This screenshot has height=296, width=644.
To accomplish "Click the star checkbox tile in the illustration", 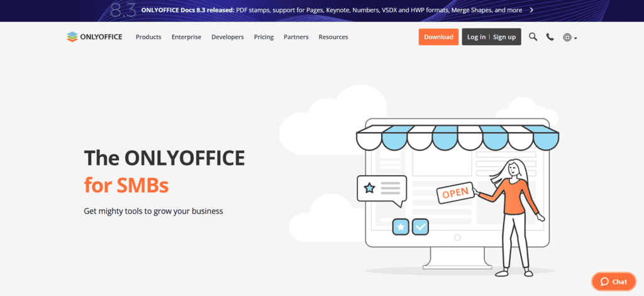I will [x=401, y=227].
